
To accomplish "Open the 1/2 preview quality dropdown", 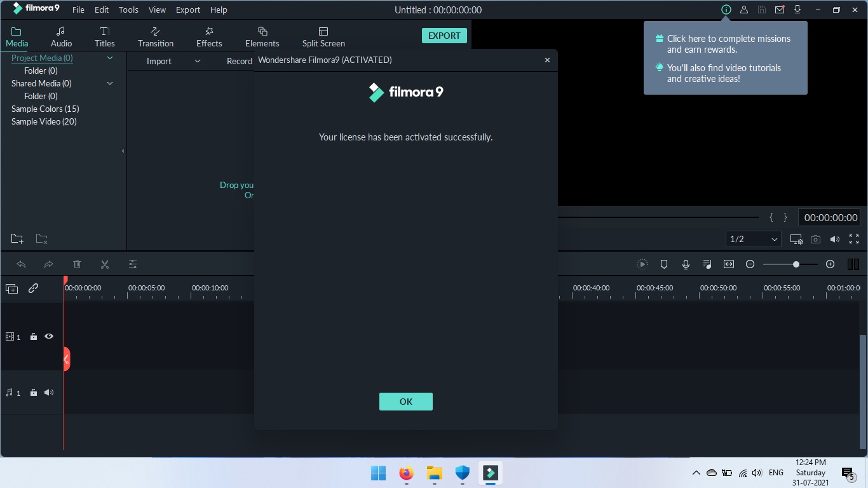I will click(x=754, y=239).
